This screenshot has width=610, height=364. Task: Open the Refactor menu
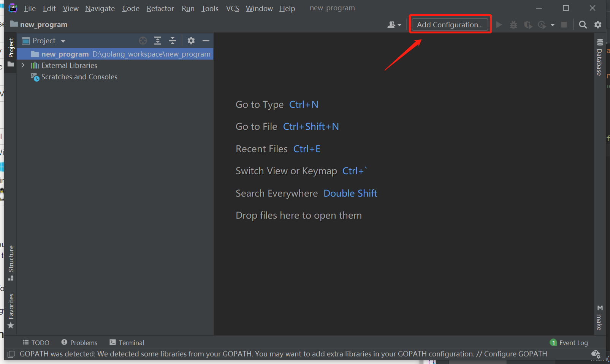click(160, 8)
